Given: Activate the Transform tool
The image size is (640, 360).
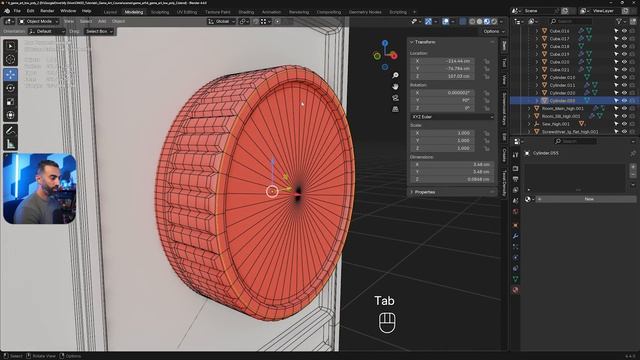Looking at the screenshot, I should tap(11, 116).
